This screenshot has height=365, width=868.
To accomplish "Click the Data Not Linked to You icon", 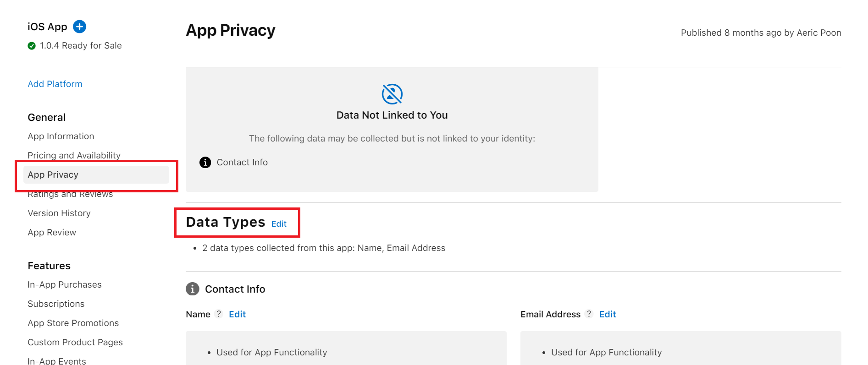I will (392, 94).
